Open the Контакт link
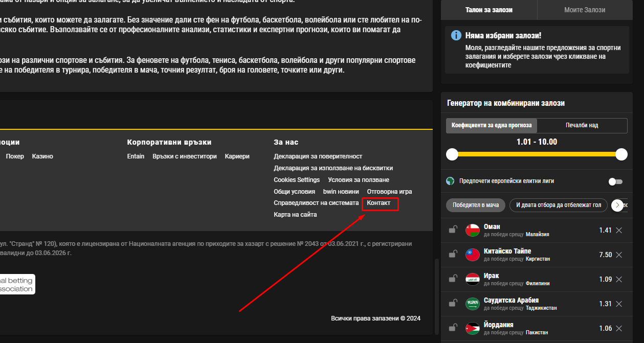This screenshot has height=343, width=644. (x=379, y=203)
